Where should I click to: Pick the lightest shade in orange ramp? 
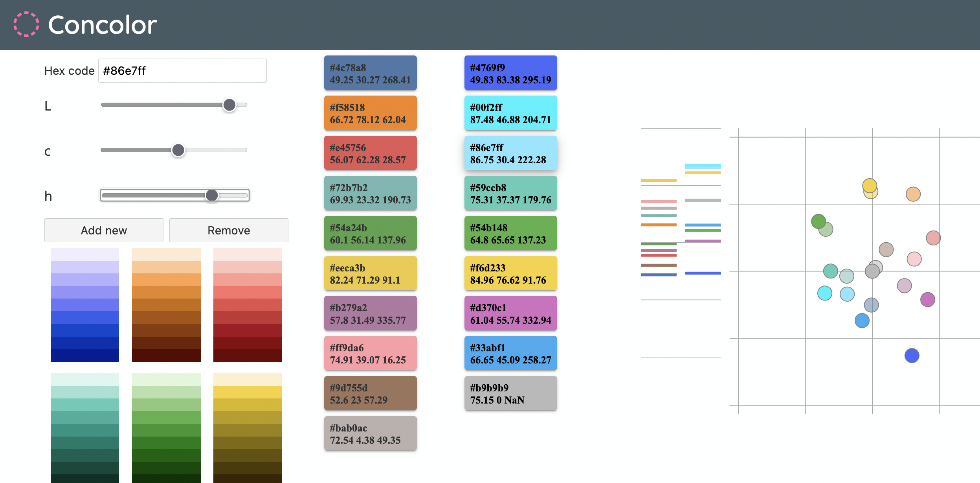coord(166,254)
